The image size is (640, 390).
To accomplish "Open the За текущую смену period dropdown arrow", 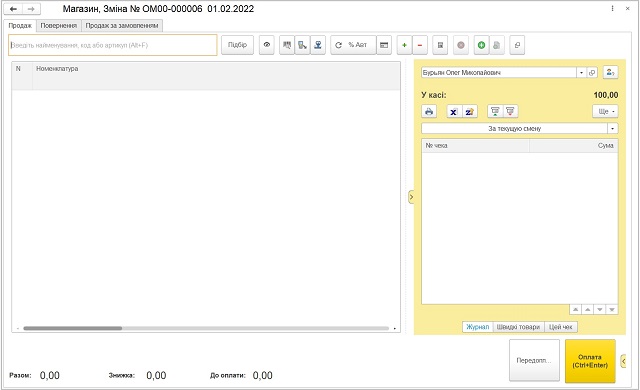I will click(x=613, y=129).
